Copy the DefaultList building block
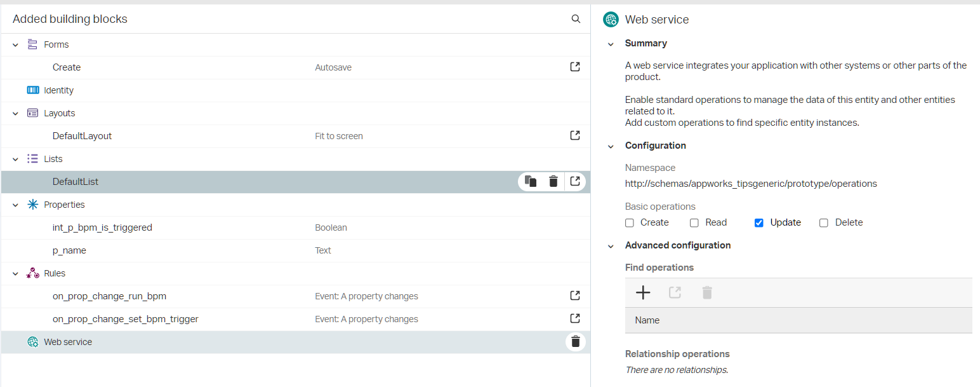This screenshot has height=387, width=980. (531, 182)
